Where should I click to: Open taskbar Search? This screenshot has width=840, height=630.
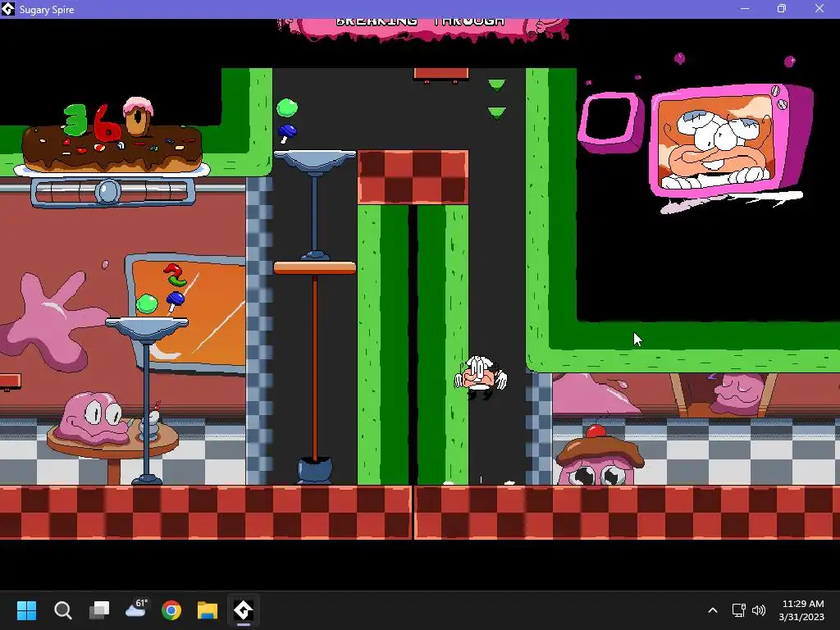(x=62, y=609)
